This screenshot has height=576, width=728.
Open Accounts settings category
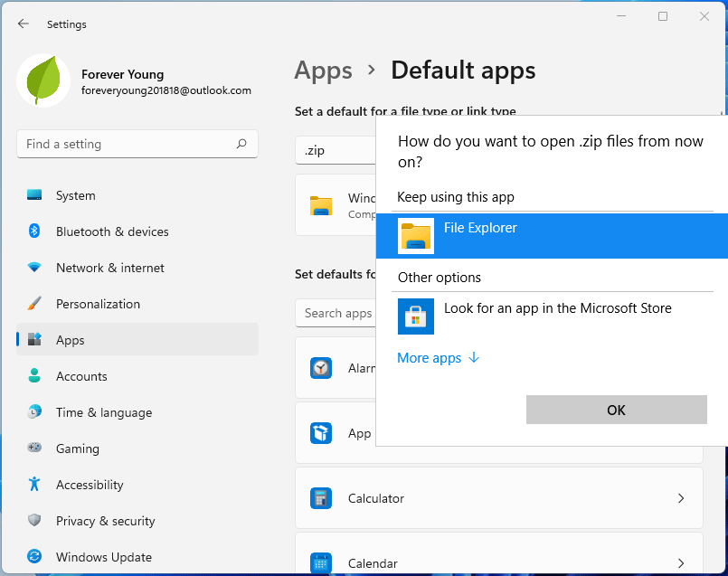(x=137, y=376)
